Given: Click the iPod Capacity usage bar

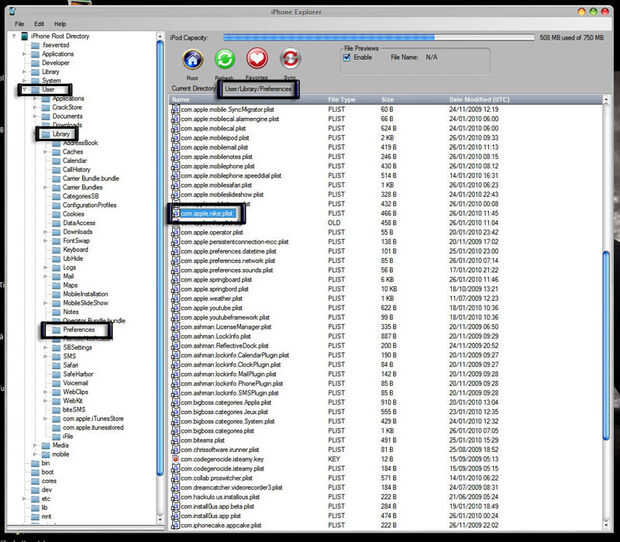Looking at the screenshot, I should 379,38.
